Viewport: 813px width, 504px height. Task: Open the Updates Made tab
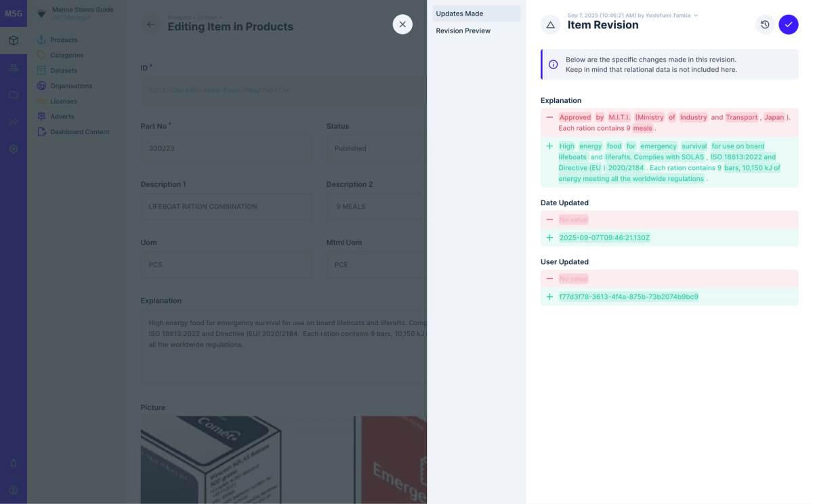(x=476, y=14)
